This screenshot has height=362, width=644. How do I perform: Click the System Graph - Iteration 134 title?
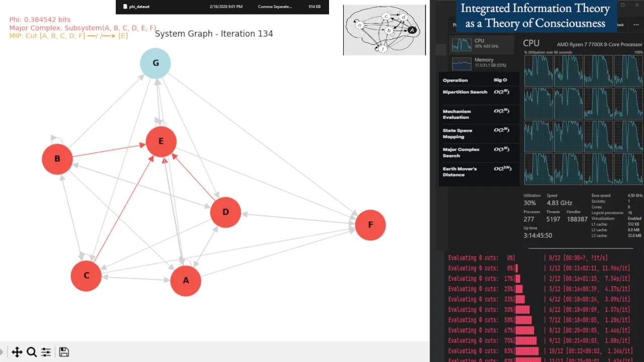tap(214, 34)
